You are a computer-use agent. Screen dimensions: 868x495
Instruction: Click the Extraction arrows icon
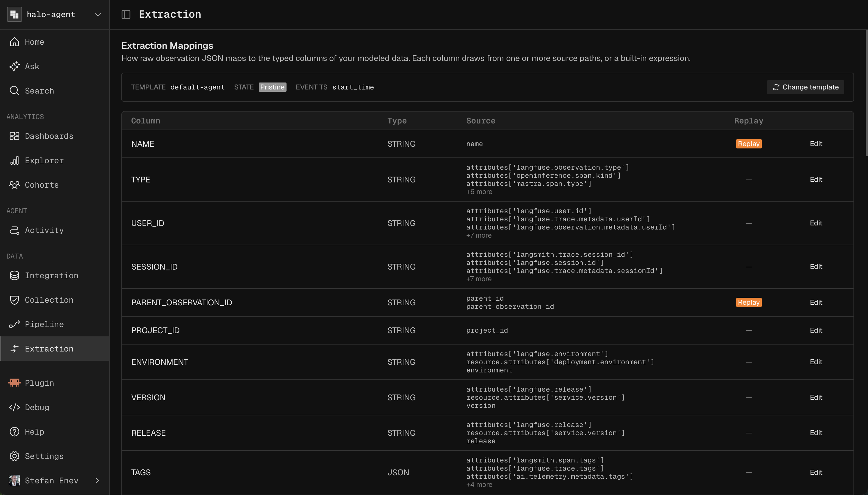14,349
